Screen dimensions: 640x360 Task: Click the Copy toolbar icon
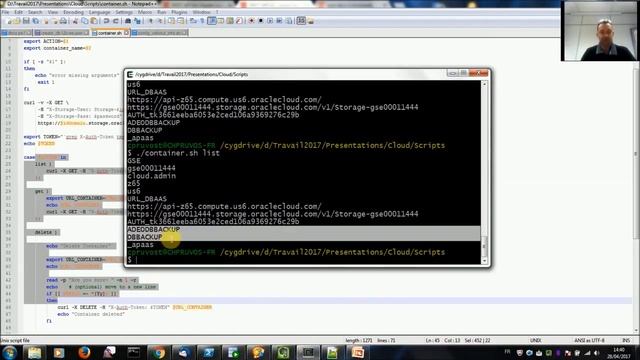coord(84,21)
